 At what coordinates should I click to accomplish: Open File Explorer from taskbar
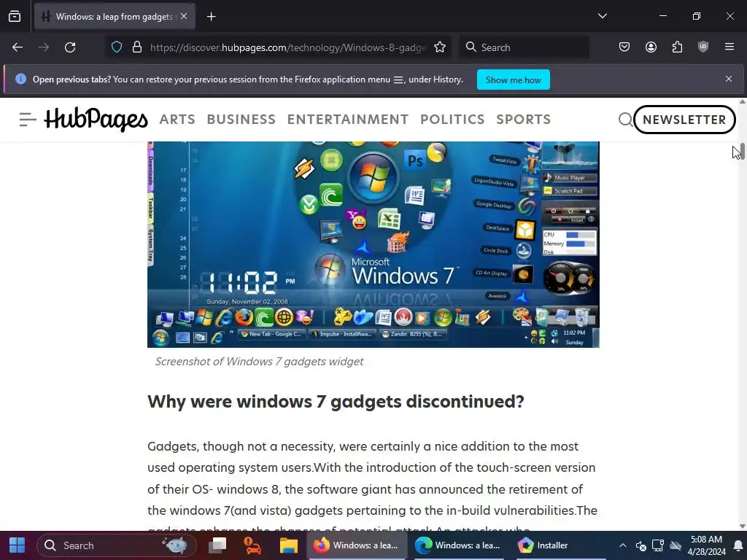pos(288,545)
